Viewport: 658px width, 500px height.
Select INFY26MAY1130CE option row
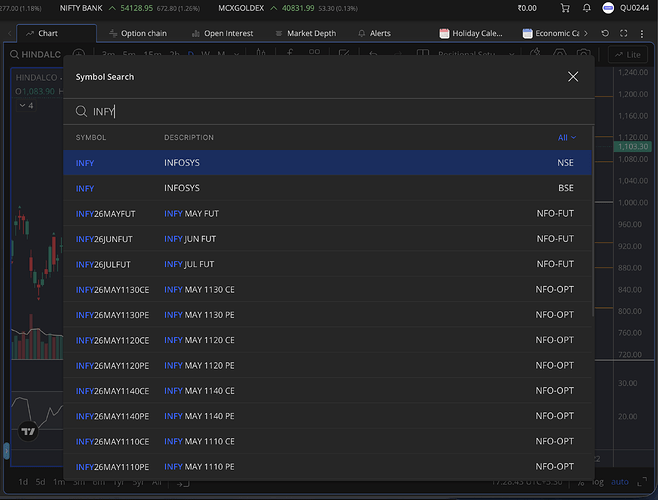pyautogui.click(x=327, y=290)
